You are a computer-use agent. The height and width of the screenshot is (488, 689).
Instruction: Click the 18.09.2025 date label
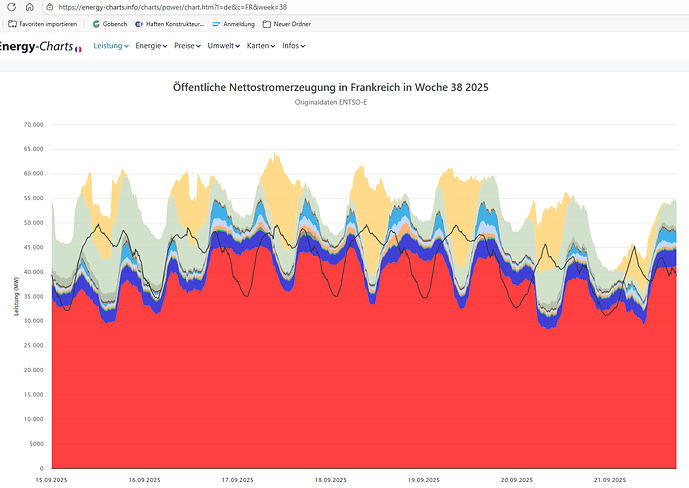click(331, 480)
